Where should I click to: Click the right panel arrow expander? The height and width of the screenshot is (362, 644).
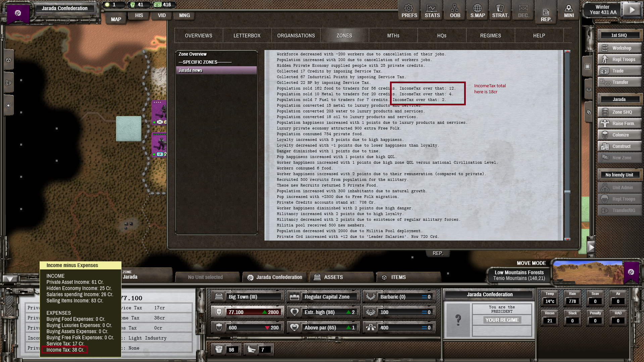coord(591,247)
